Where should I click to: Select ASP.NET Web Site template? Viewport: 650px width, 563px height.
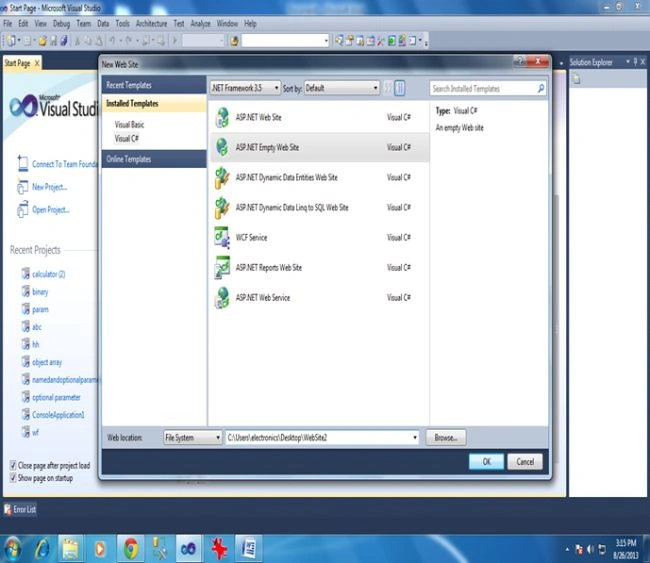(319, 117)
